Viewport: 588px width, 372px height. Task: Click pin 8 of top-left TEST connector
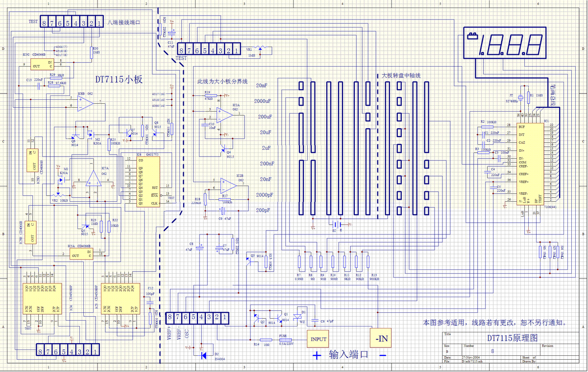pyautogui.click(x=45, y=23)
